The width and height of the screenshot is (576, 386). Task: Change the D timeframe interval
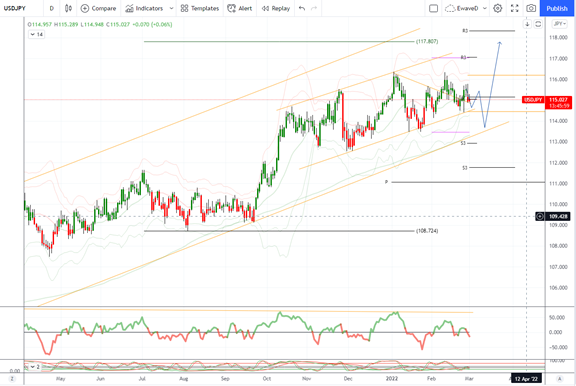click(51, 8)
